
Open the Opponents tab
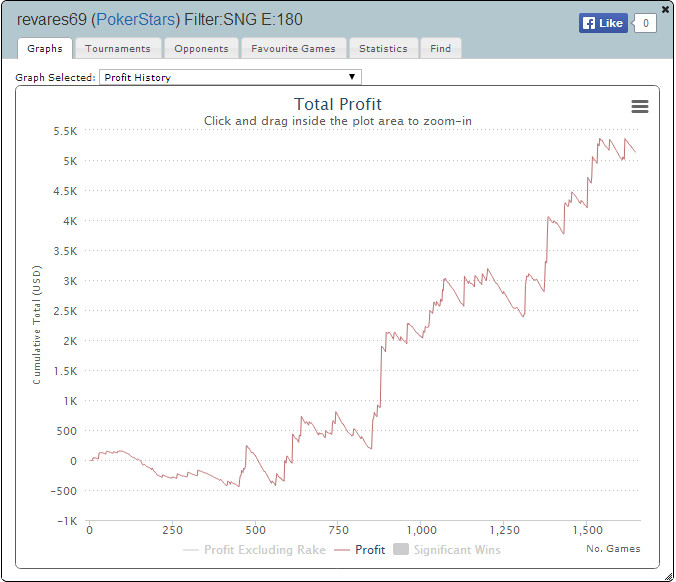click(201, 48)
